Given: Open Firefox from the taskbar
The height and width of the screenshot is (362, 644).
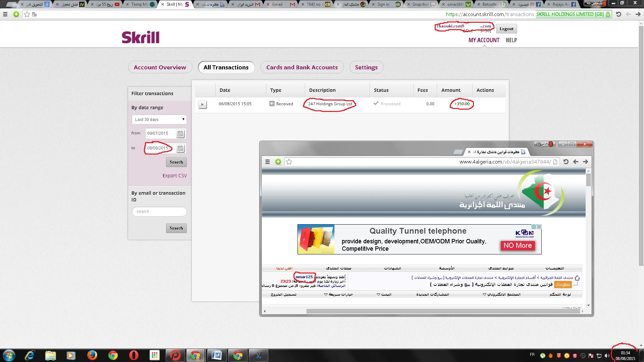Looking at the screenshot, I should (92, 355).
